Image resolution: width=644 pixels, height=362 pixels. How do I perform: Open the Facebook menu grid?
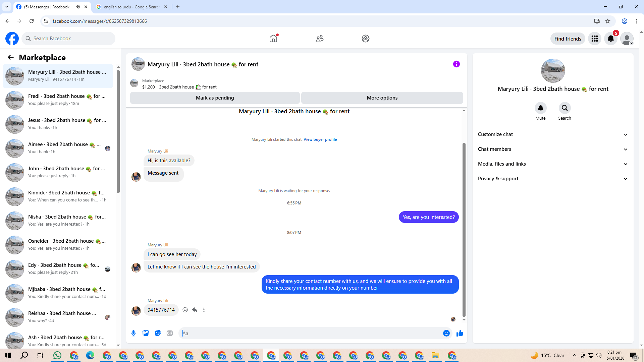pyautogui.click(x=594, y=39)
